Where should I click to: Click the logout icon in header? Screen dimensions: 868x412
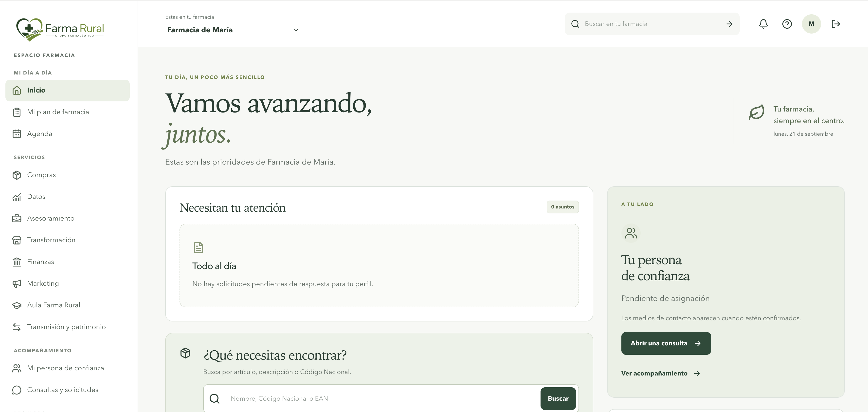836,24
